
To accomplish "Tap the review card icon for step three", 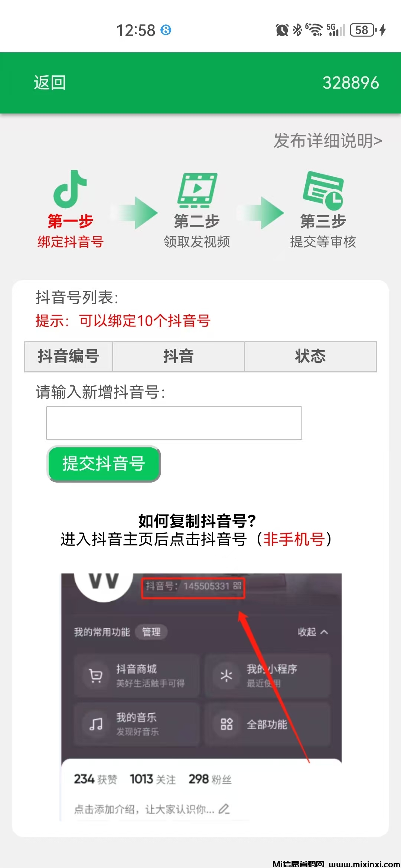I will click(323, 190).
